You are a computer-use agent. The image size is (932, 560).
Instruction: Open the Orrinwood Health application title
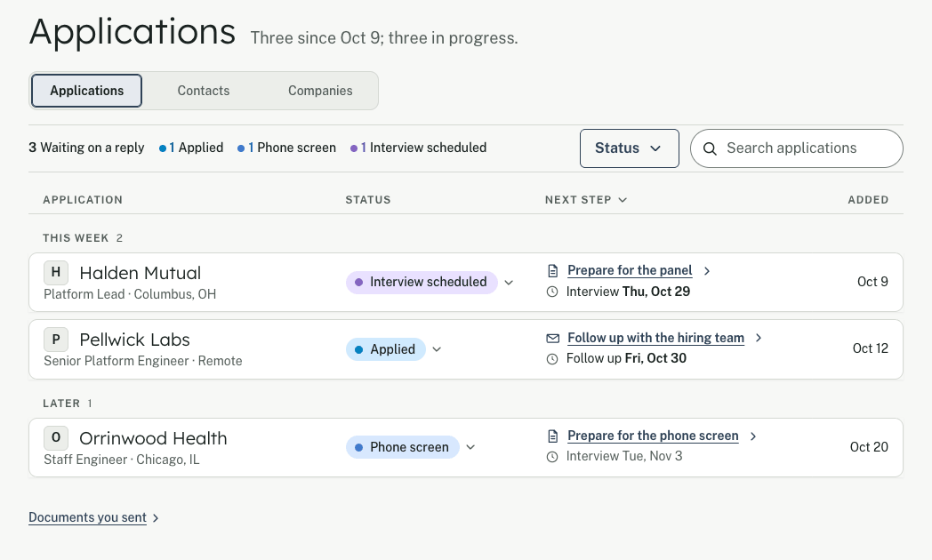(x=153, y=438)
